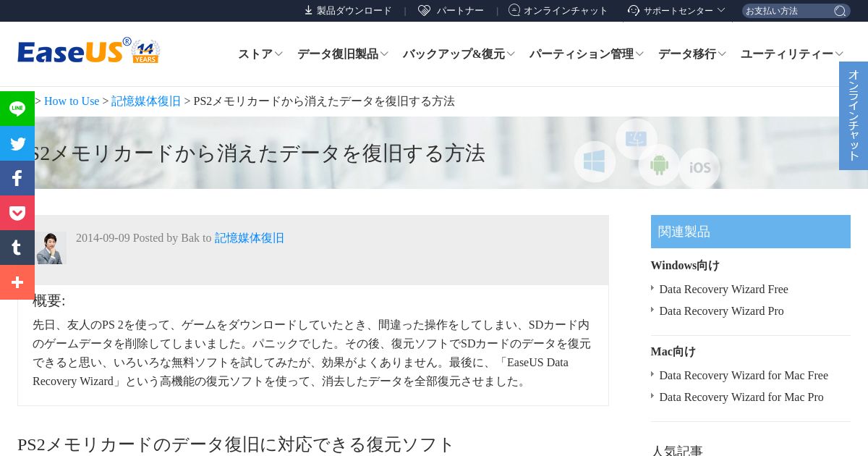Click the search magnifier icon
The width and height of the screenshot is (868, 456).
(840, 11)
